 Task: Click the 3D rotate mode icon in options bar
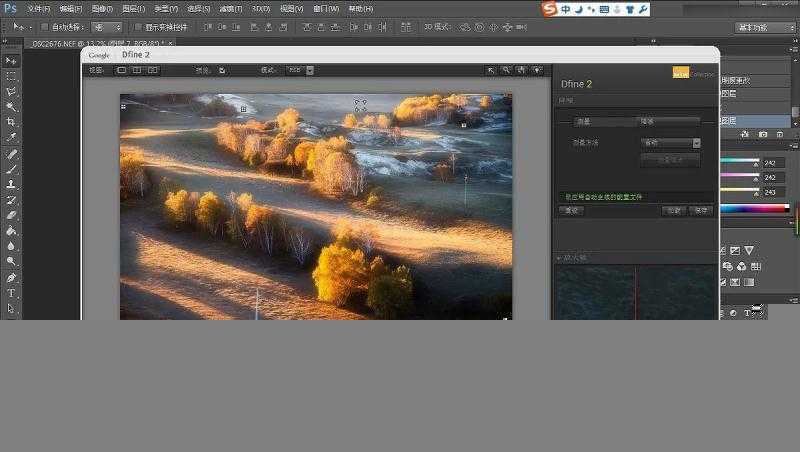pyautogui.click(x=465, y=27)
